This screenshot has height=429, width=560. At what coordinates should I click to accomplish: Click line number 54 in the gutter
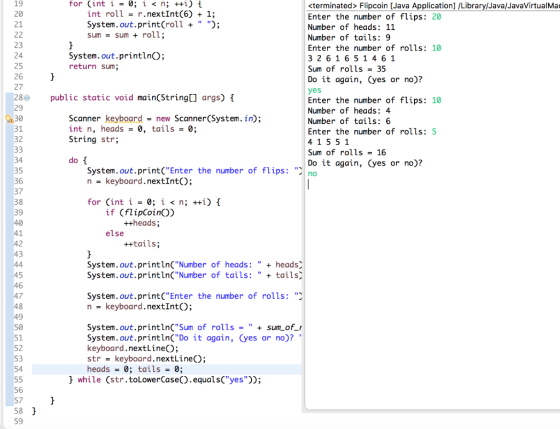tap(18, 369)
